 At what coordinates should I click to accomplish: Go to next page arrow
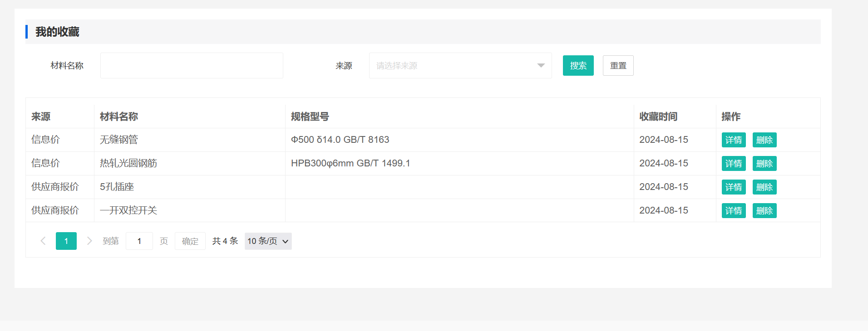pos(89,241)
